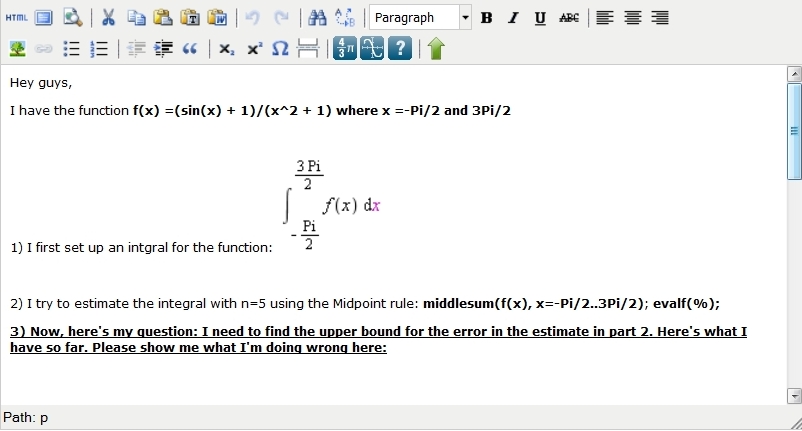Image resolution: width=802 pixels, height=431 pixels.
Task: Click the subscript button
Action: (x=227, y=48)
